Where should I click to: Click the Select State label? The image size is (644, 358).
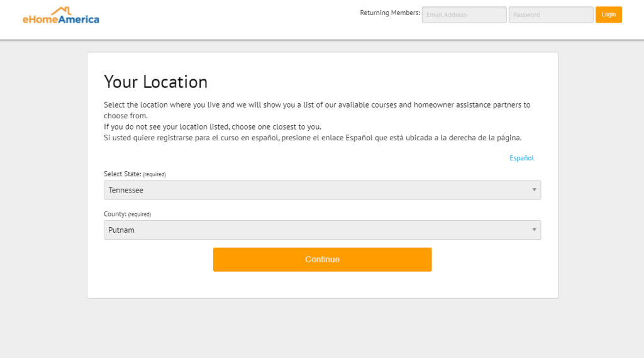coord(123,174)
